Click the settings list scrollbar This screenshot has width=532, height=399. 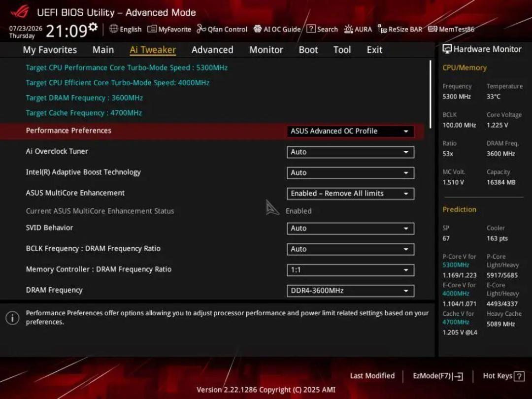point(431,94)
